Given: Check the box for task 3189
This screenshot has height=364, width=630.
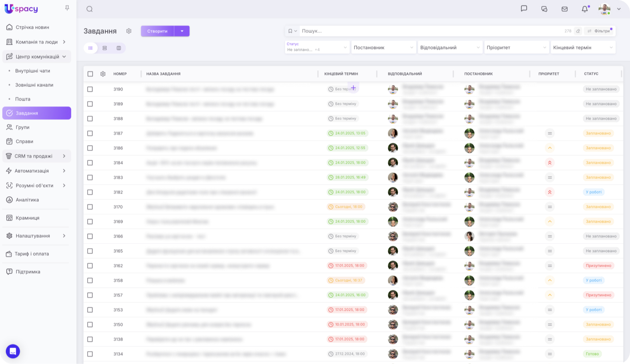Looking at the screenshot, I should (x=90, y=104).
